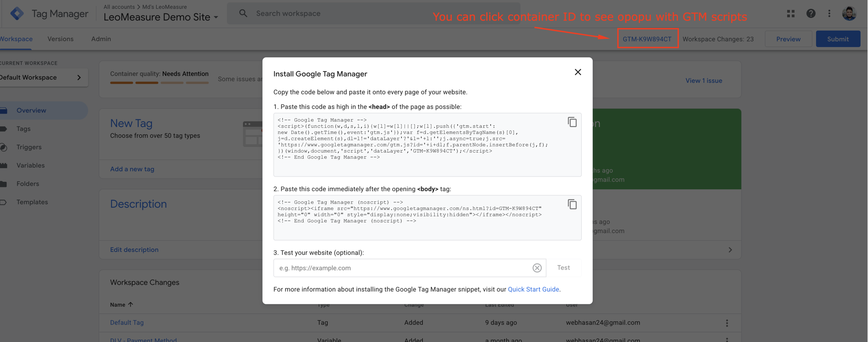The height and width of the screenshot is (342, 868).
Task: Open the header more options menu
Action: (829, 14)
